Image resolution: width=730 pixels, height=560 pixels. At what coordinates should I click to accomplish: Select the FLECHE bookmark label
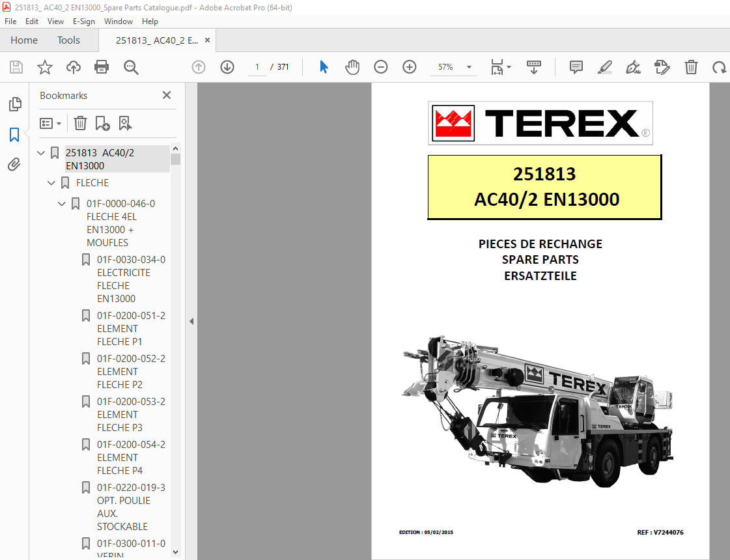point(92,183)
